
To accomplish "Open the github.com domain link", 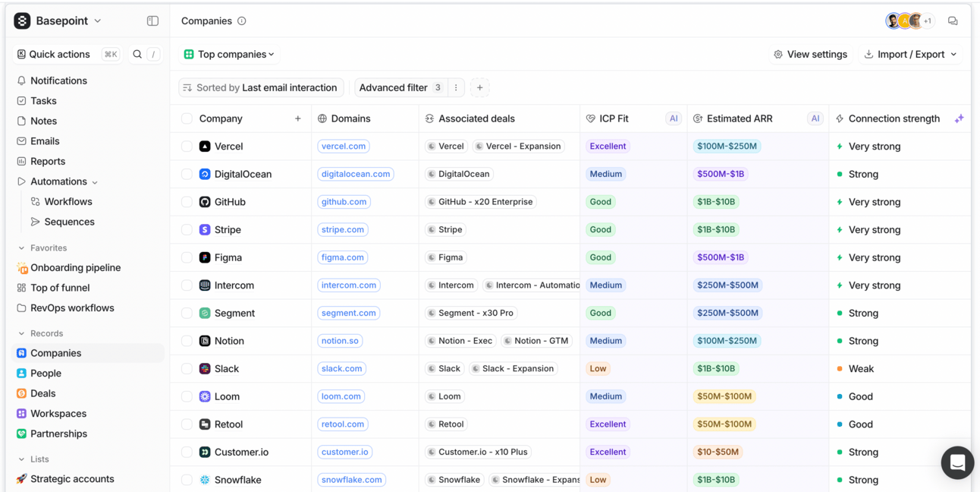I will (x=344, y=202).
